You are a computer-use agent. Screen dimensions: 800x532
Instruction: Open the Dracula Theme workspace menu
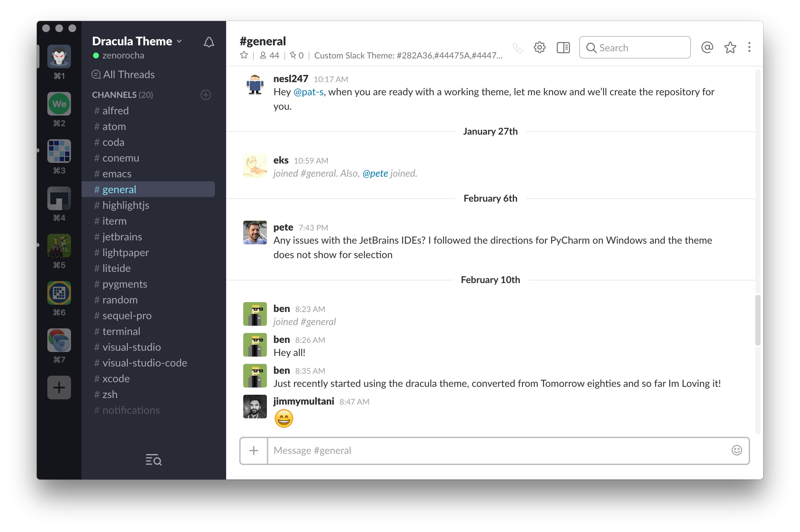137,41
